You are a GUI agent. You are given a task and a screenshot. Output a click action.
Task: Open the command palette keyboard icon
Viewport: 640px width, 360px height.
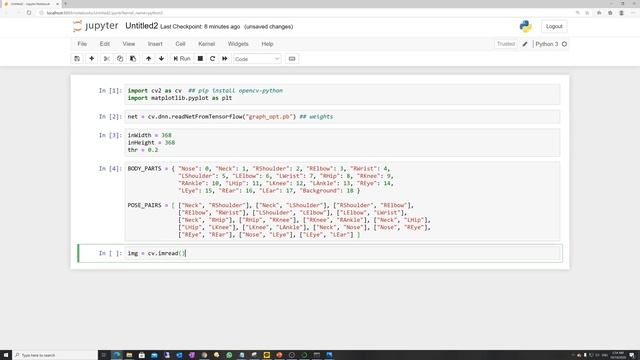(x=292, y=59)
